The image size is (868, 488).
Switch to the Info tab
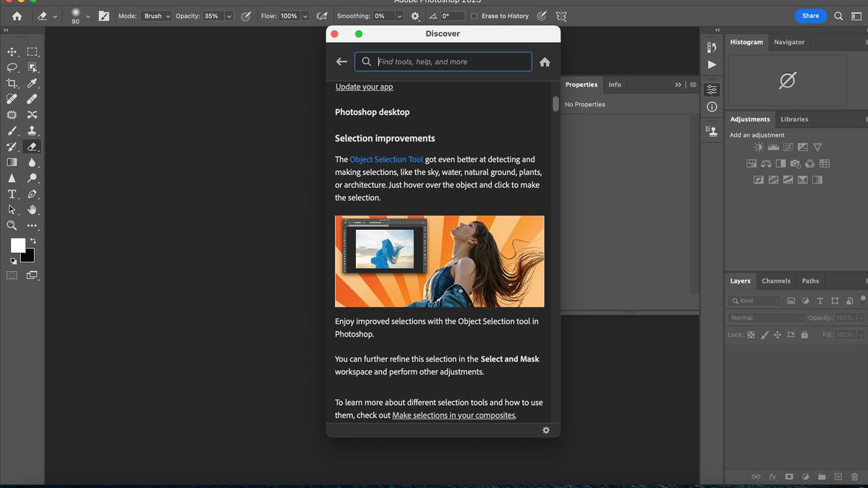point(615,85)
